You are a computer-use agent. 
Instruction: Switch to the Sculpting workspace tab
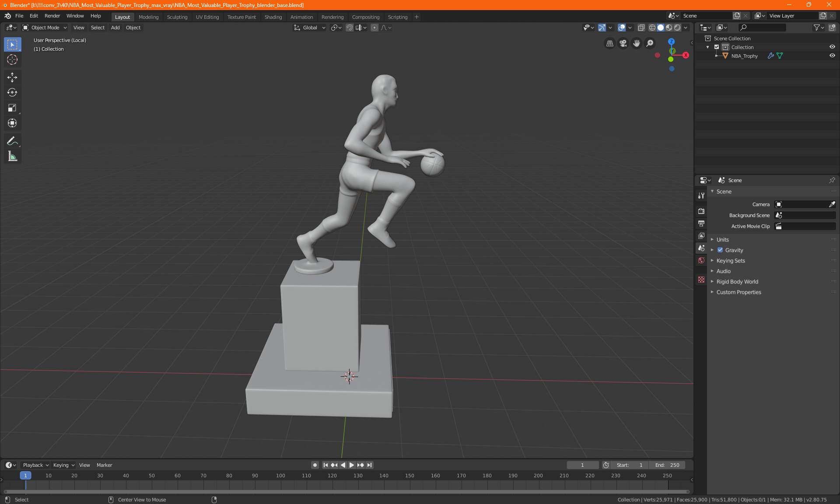177,17
